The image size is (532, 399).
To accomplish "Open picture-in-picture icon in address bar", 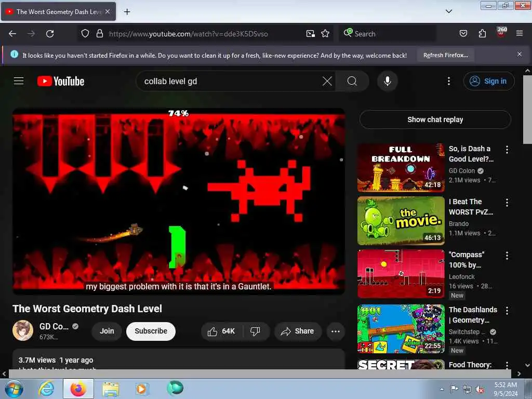I will [311, 34].
